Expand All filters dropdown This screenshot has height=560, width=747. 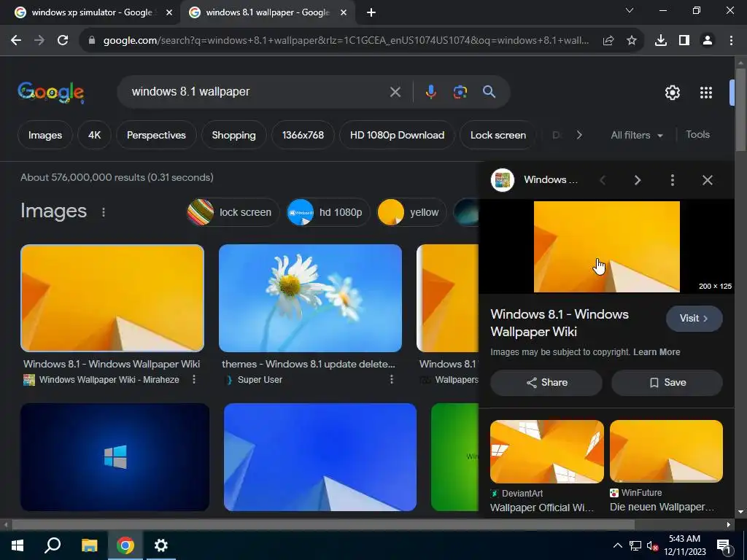(x=637, y=135)
